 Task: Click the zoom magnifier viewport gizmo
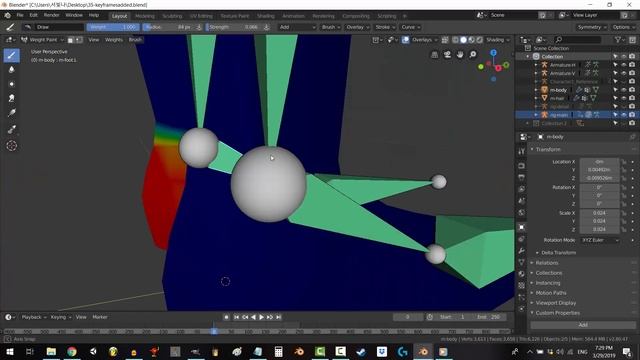(473, 55)
